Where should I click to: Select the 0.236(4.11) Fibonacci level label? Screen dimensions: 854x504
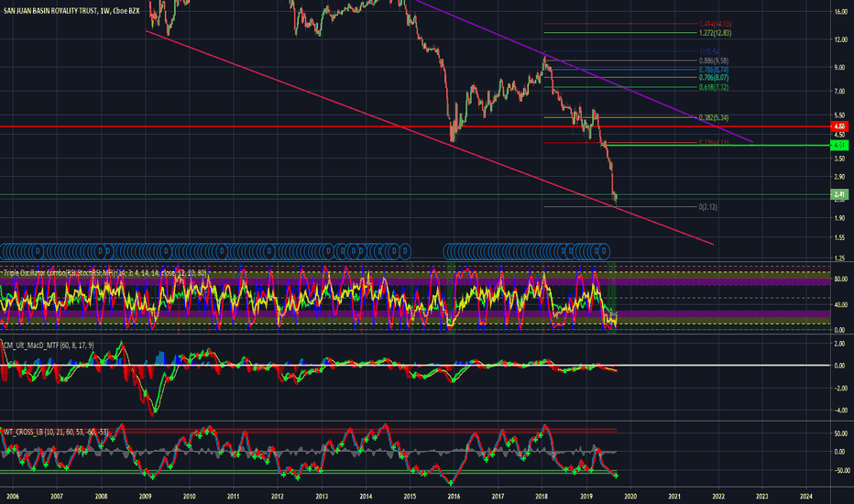point(714,143)
